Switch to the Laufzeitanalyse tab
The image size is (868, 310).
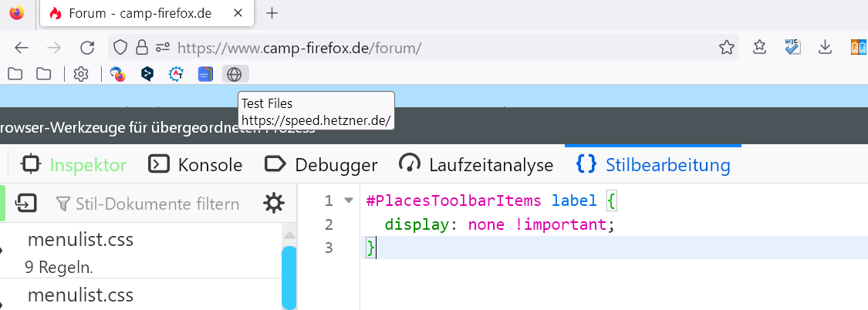pos(475,164)
